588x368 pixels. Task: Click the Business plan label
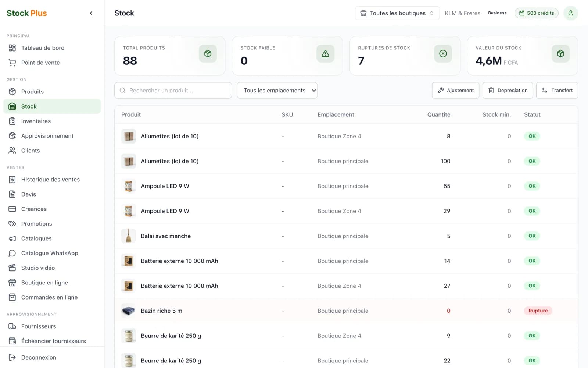pos(497,13)
